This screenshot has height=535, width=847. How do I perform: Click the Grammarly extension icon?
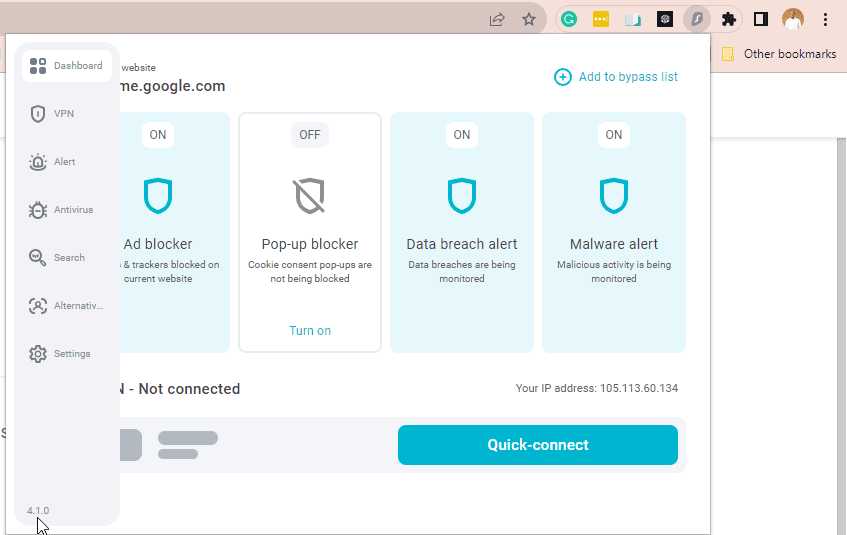click(569, 20)
